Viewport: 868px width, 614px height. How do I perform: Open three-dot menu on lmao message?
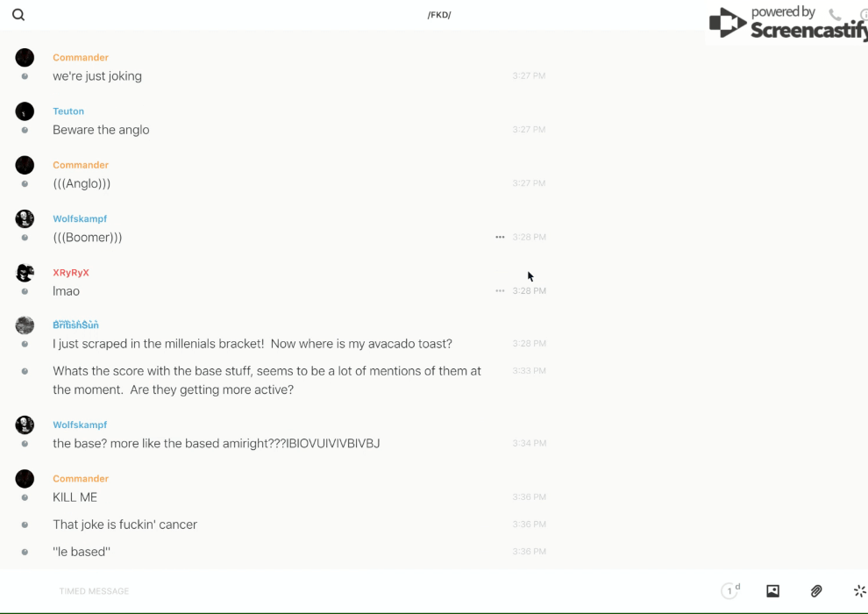tap(500, 291)
